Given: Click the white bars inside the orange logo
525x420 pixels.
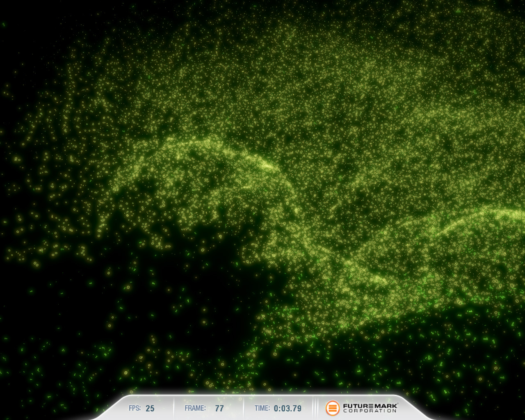Looking at the screenshot, I should pyautogui.click(x=333, y=409).
